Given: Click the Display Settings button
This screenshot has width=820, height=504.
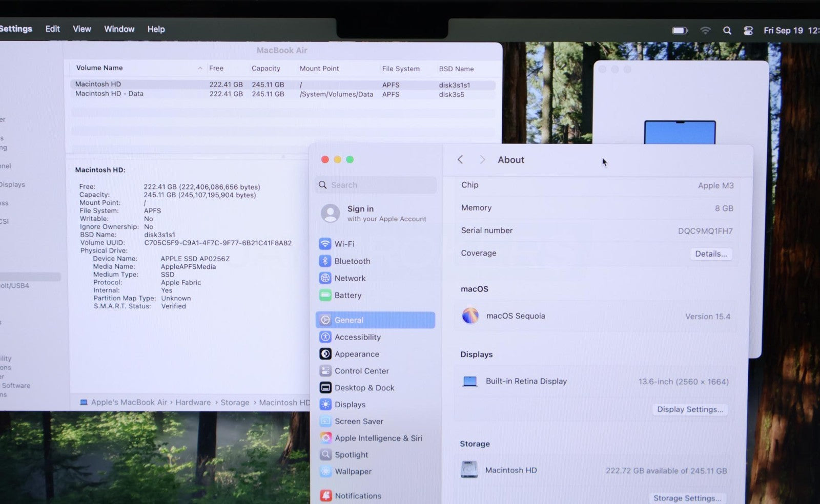Looking at the screenshot, I should tap(690, 409).
